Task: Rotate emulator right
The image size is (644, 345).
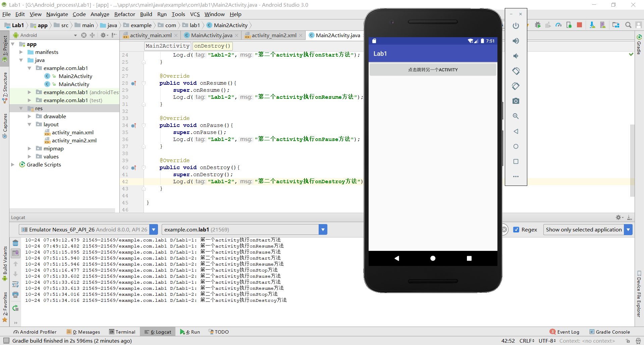Action: coord(516,86)
